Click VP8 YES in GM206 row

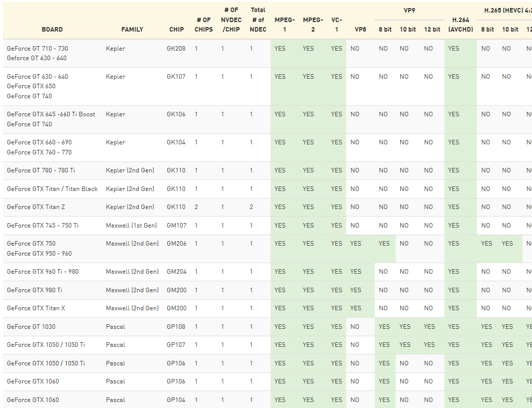pos(356,244)
